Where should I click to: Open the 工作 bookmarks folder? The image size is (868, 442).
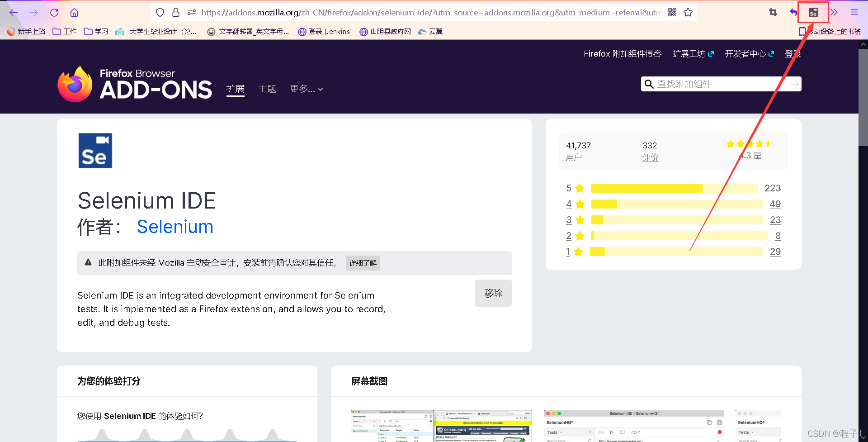(65, 32)
